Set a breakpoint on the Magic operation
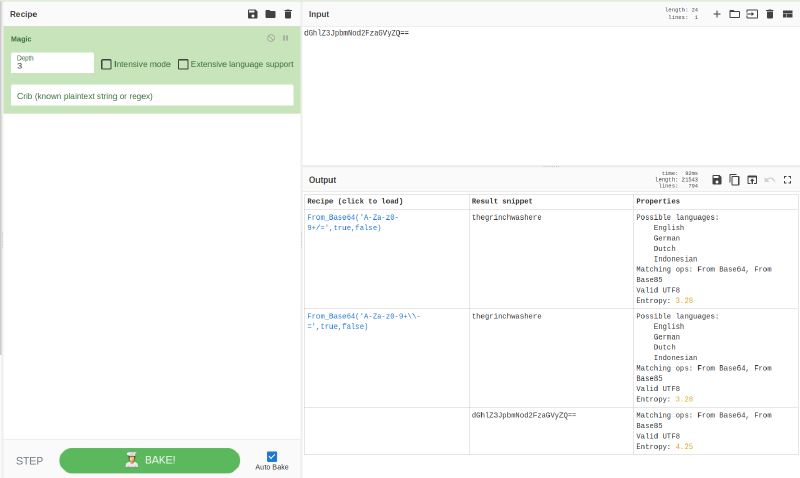Image resolution: width=800 pixels, height=478 pixels. [285, 38]
